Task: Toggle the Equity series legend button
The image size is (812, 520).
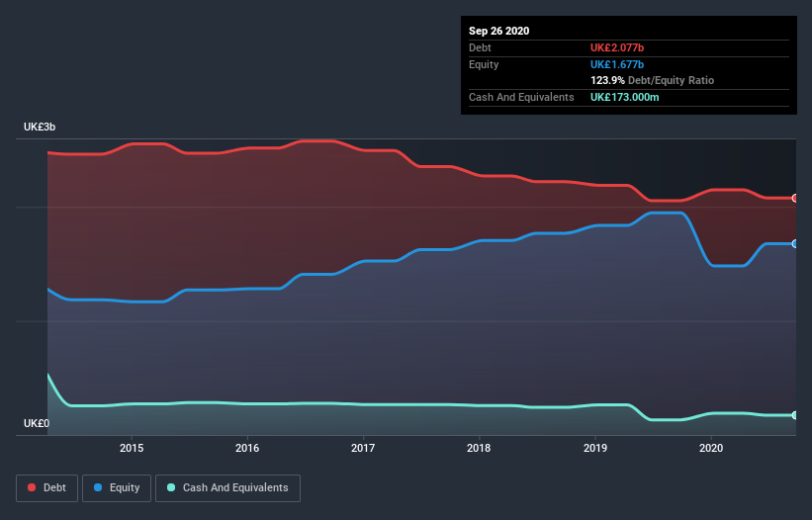Action: (x=117, y=488)
